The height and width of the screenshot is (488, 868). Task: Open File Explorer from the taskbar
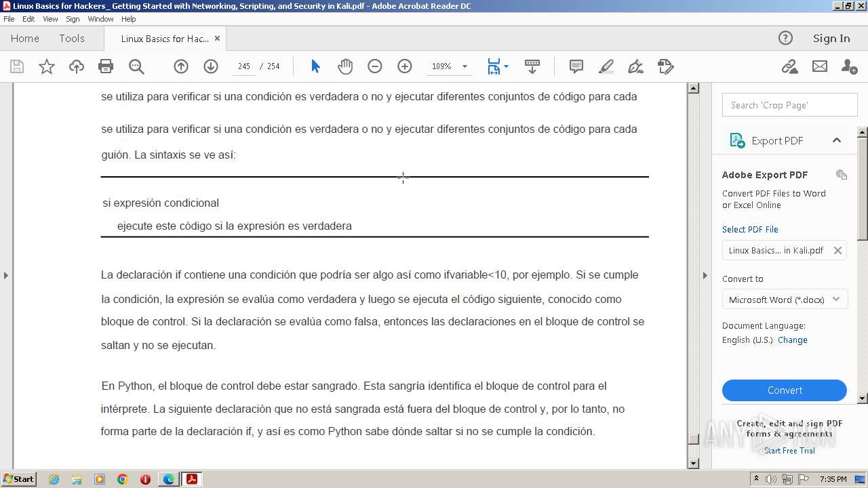[77, 479]
